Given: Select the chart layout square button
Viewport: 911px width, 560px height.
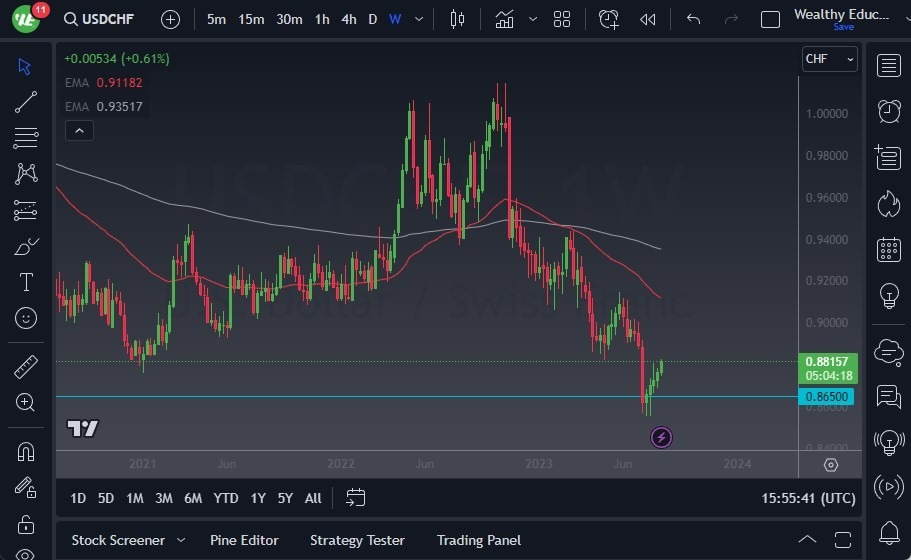Looking at the screenshot, I should click(x=770, y=19).
